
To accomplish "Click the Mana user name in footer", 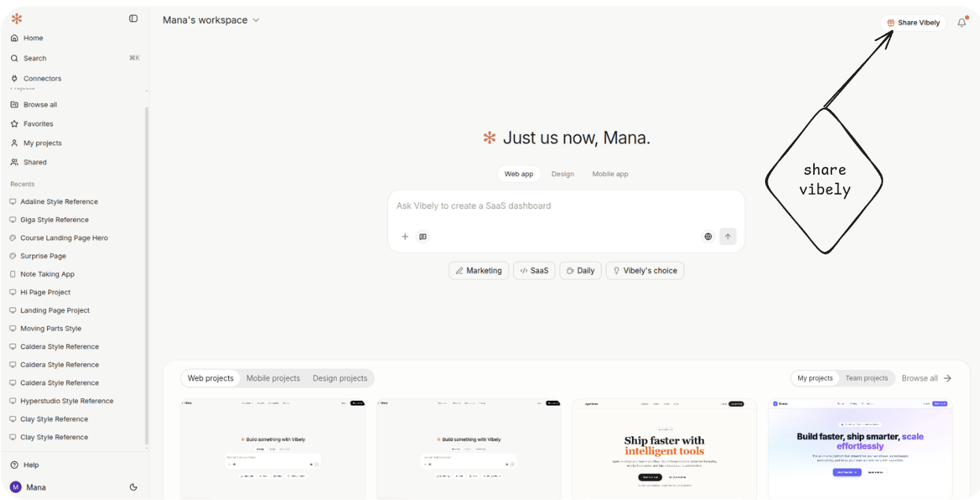I will coord(36,487).
